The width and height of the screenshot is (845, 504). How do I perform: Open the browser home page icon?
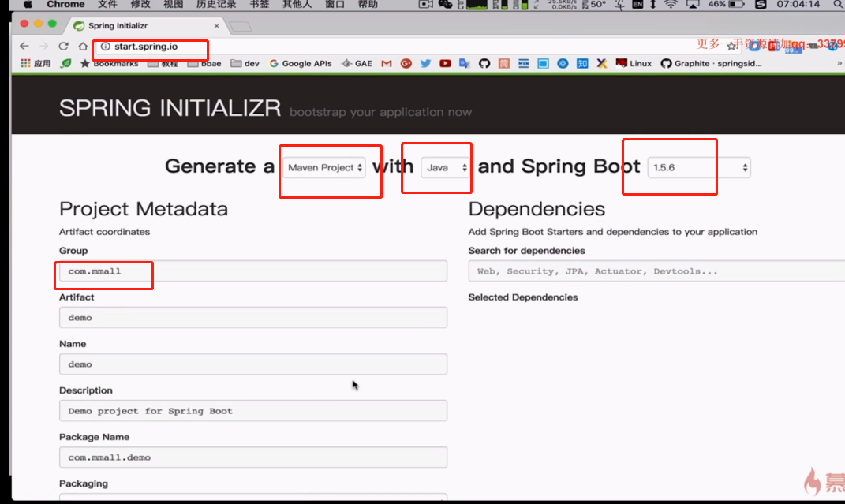pyautogui.click(x=83, y=47)
